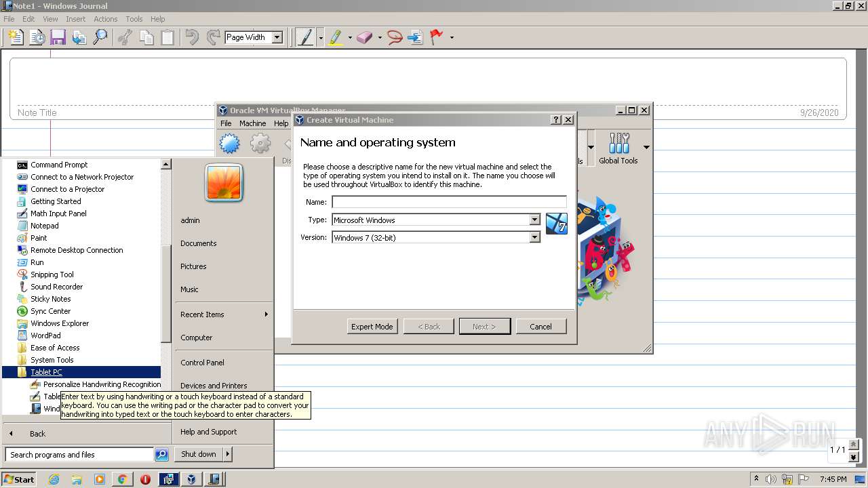Click the Note Title area in the Journal page

(37, 113)
